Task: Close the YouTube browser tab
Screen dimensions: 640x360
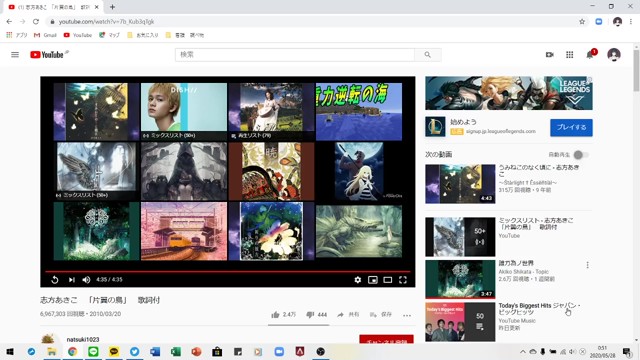Action: pos(97,7)
